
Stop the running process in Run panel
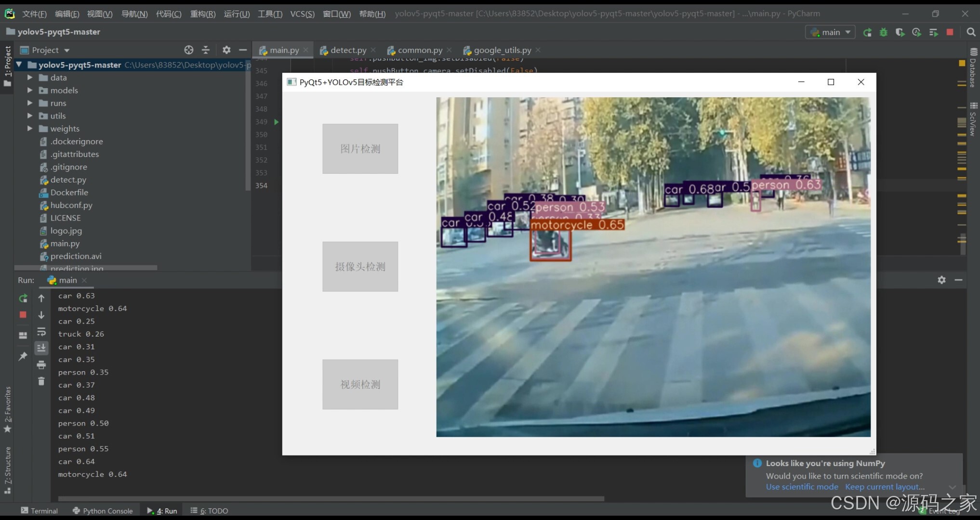tap(23, 314)
